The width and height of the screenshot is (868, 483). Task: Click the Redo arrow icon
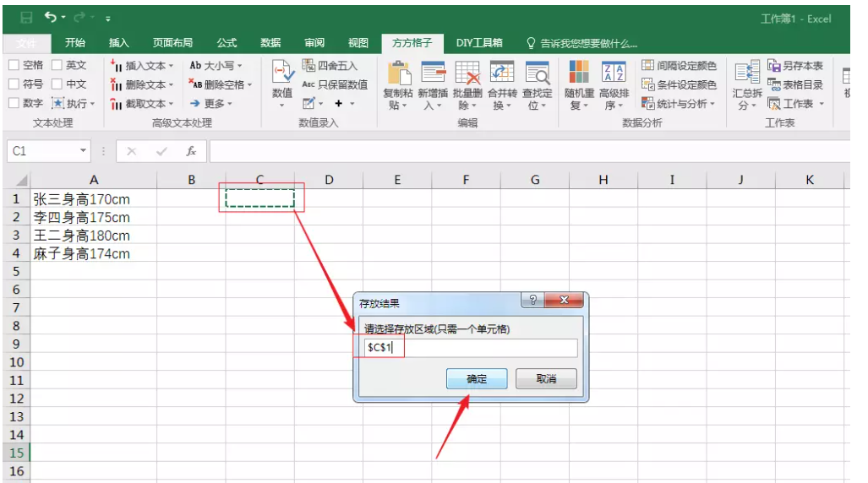(79, 18)
